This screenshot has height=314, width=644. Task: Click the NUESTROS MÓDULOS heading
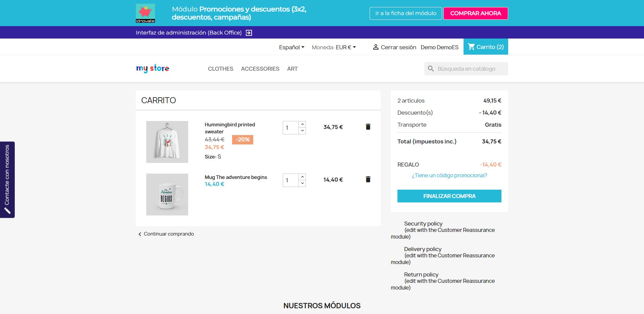coord(322,306)
